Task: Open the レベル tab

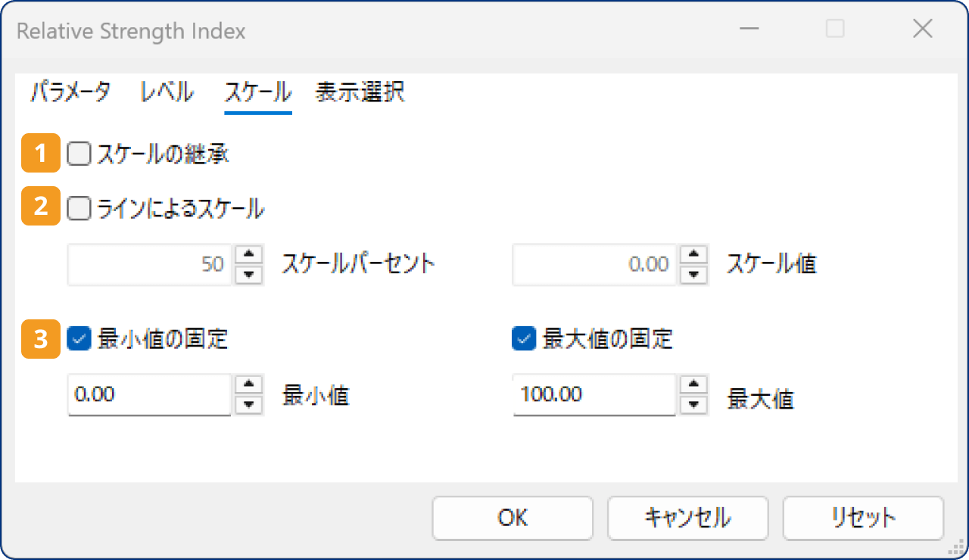Action: point(166,92)
